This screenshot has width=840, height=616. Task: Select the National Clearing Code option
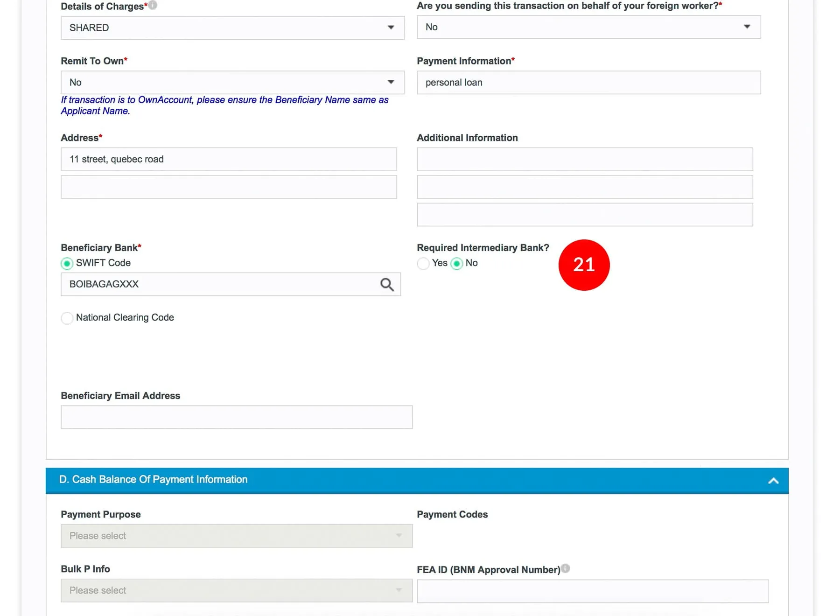click(67, 318)
